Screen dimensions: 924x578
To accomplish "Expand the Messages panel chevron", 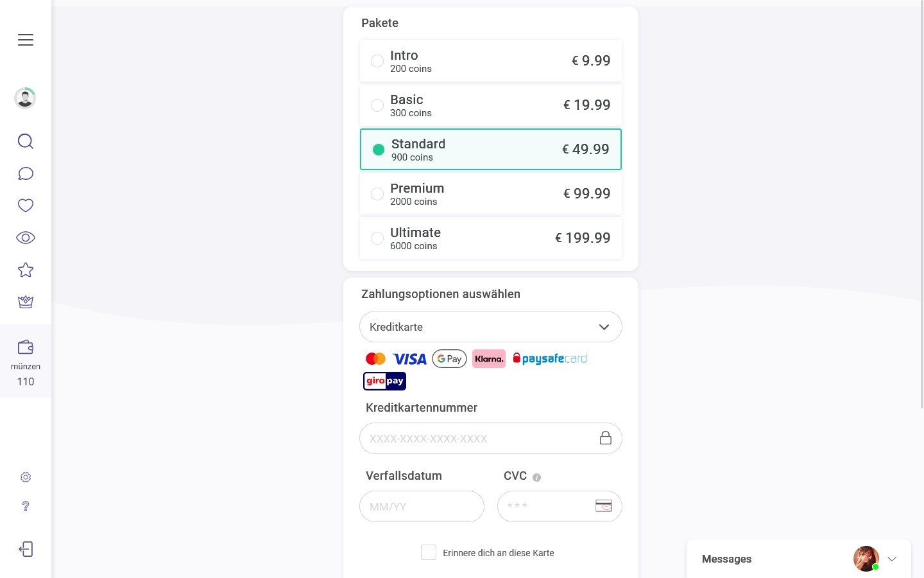I will 892,559.
